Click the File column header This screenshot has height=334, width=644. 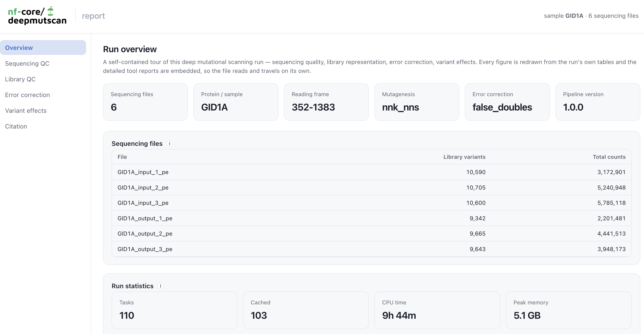click(x=122, y=157)
